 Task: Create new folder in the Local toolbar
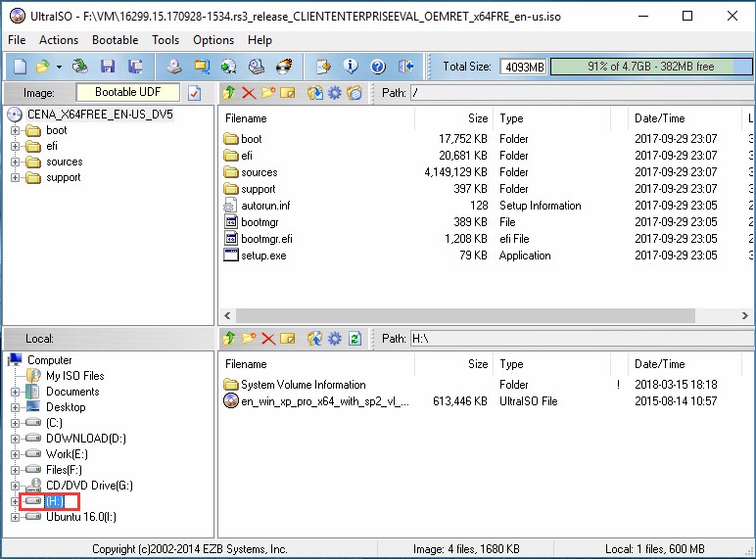[249, 339]
